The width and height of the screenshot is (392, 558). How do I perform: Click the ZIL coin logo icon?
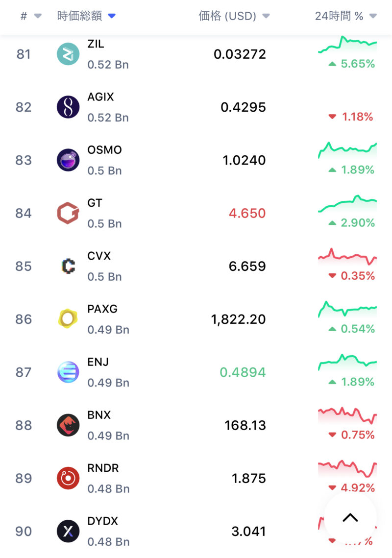[68, 54]
